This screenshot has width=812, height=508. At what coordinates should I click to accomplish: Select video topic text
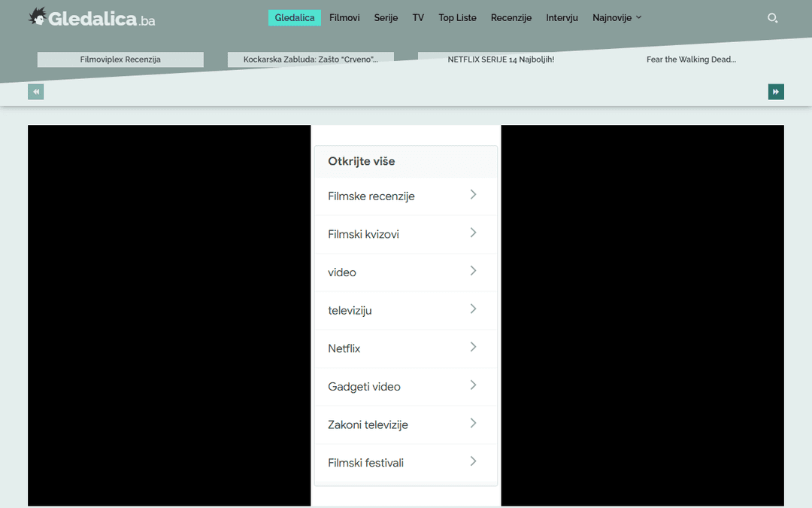click(342, 272)
